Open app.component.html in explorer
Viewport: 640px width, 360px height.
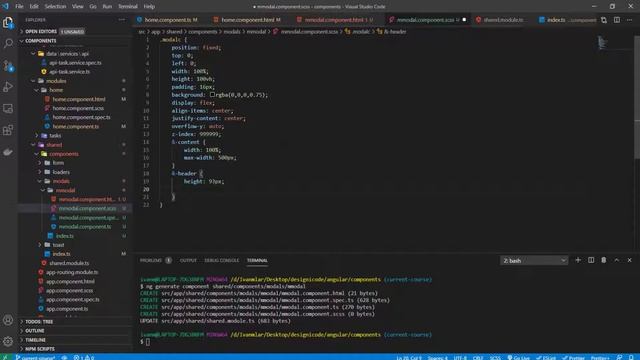(70, 281)
